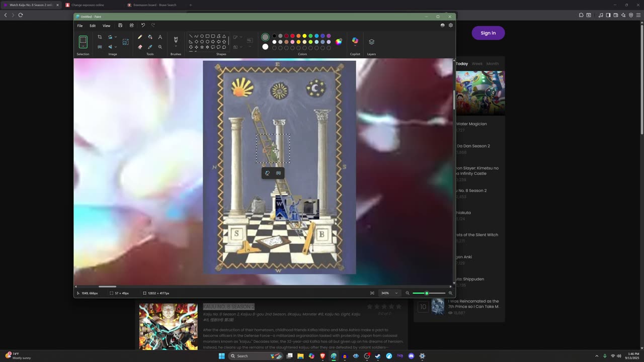644x362 pixels.
Task: Select the Eraser tool
Action: 140,47
